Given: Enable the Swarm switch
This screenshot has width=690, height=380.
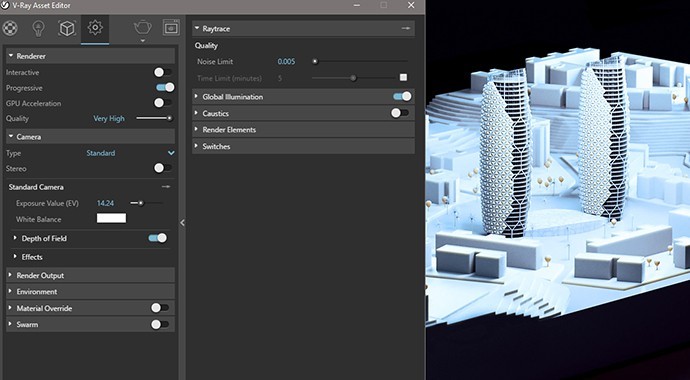Looking at the screenshot, I should [x=160, y=325].
